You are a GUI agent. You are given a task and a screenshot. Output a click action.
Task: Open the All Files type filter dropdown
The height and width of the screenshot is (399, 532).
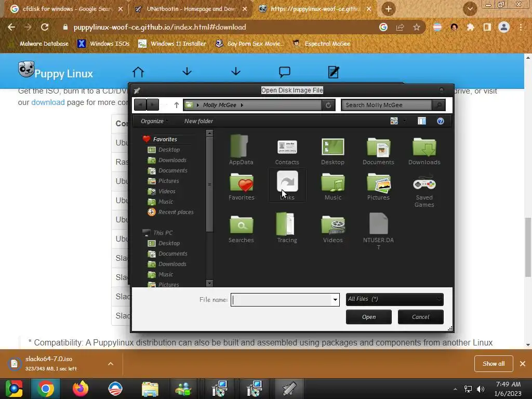[395, 299]
